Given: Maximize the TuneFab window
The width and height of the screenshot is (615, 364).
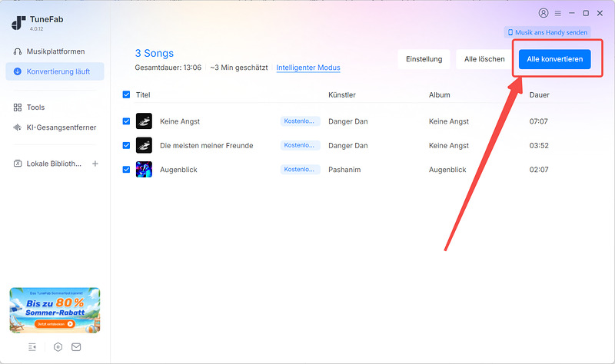Looking at the screenshot, I should pyautogui.click(x=586, y=13).
